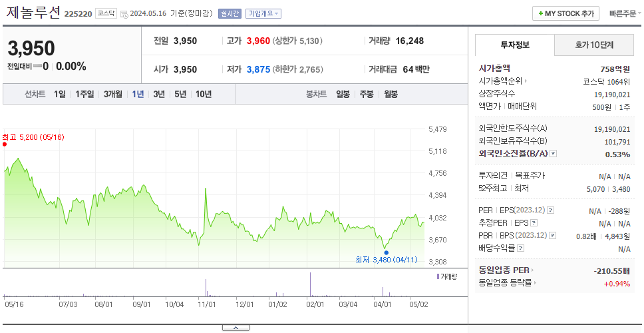
Task: Click the help icon next to 배당수익률
Action: (520, 248)
